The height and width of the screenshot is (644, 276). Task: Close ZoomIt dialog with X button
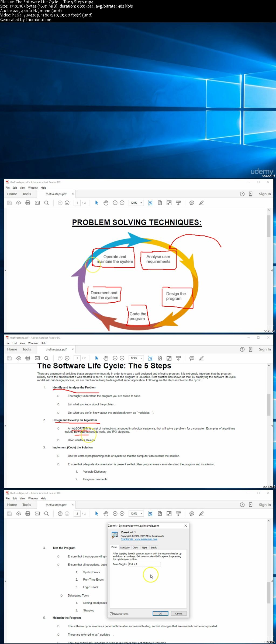(186, 526)
